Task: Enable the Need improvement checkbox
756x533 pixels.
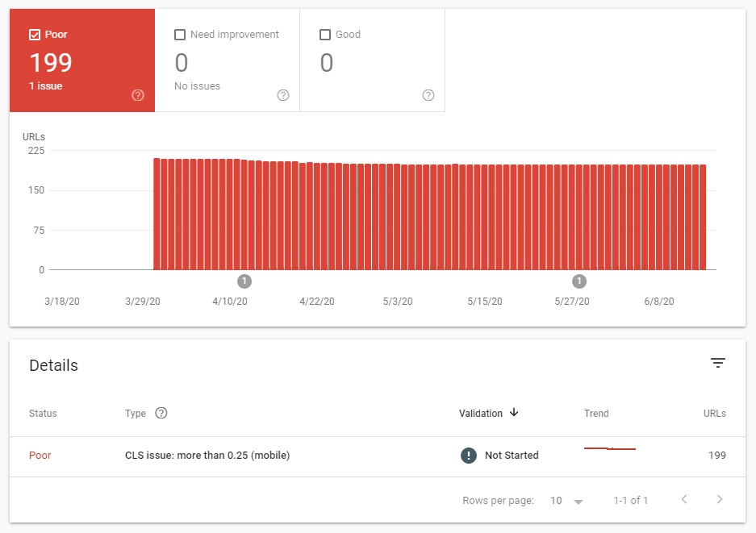Action: click(180, 35)
